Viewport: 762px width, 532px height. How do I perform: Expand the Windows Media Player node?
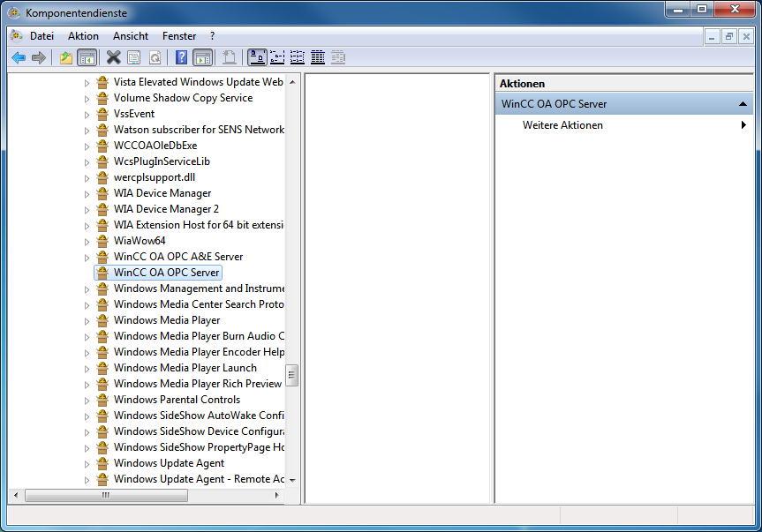[87, 321]
